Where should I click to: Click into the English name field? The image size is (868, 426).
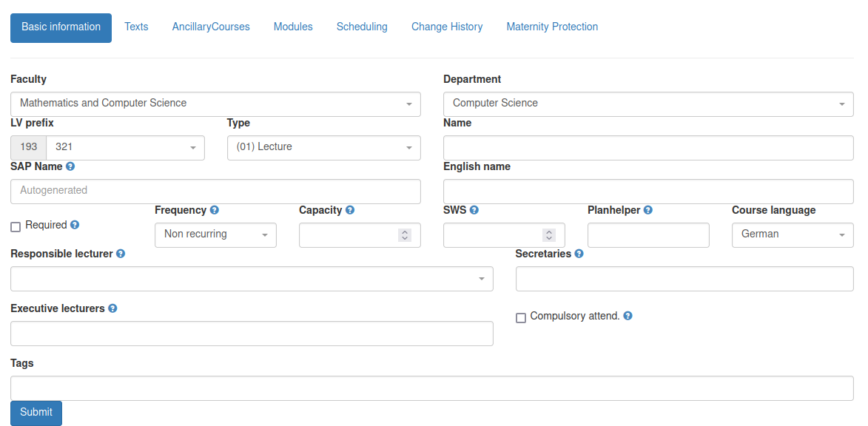(x=648, y=192)
